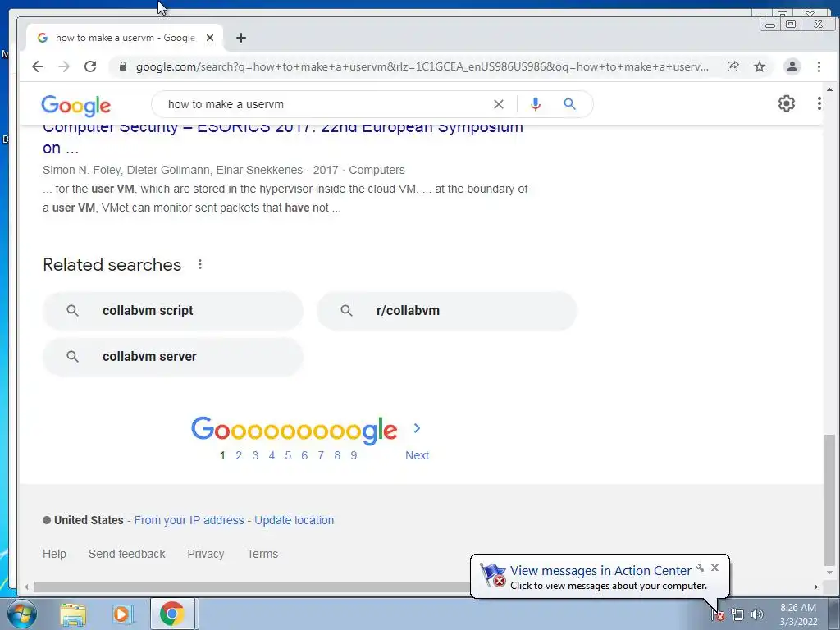Close the Action Center notification balloon

click(x=714, y=568)
